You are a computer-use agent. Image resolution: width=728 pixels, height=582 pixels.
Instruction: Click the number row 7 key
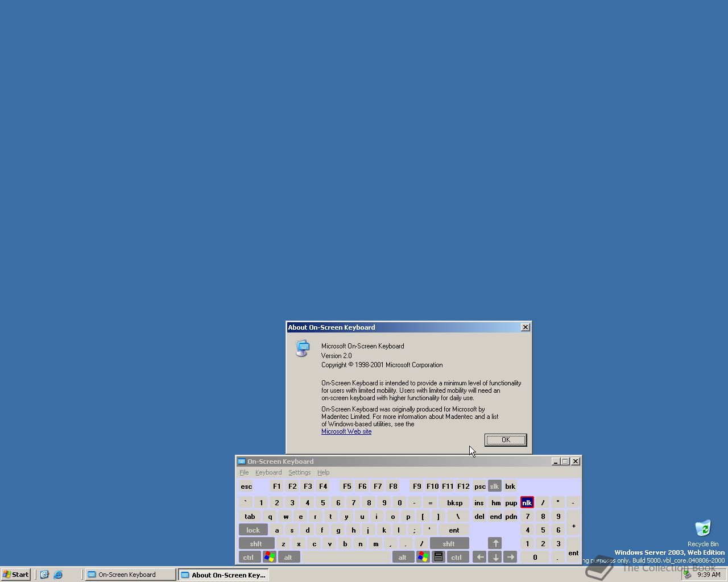click(x=354, y=502)
